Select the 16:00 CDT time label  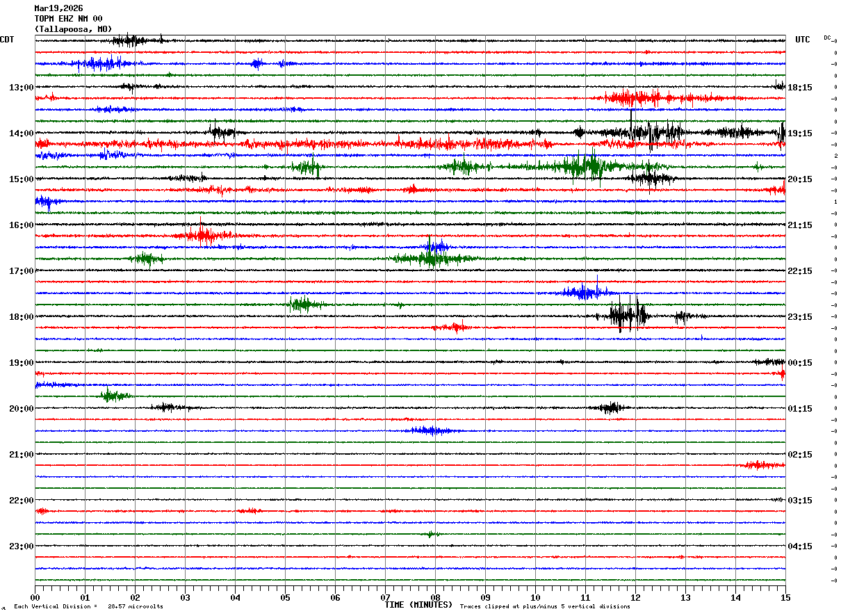pos(21,225)
